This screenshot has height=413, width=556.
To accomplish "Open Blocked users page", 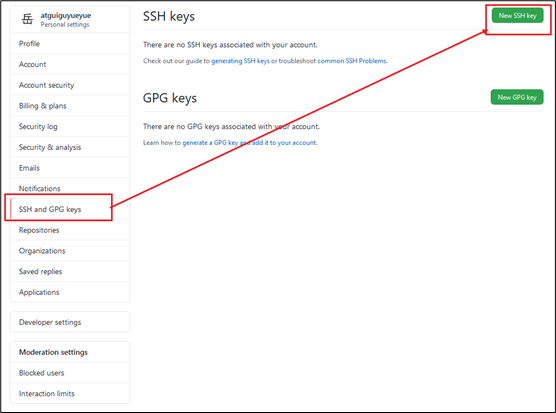I will pos(70,373).
